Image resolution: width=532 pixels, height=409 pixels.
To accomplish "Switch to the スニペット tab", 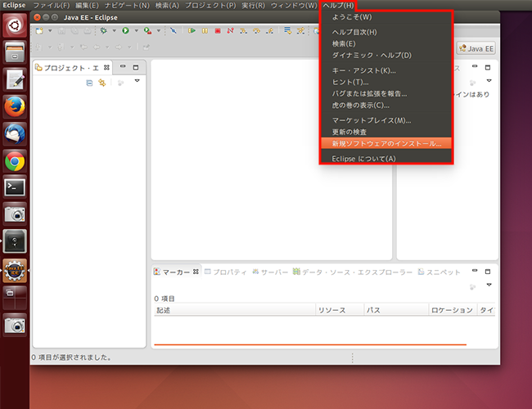I will tap(439, 272).
